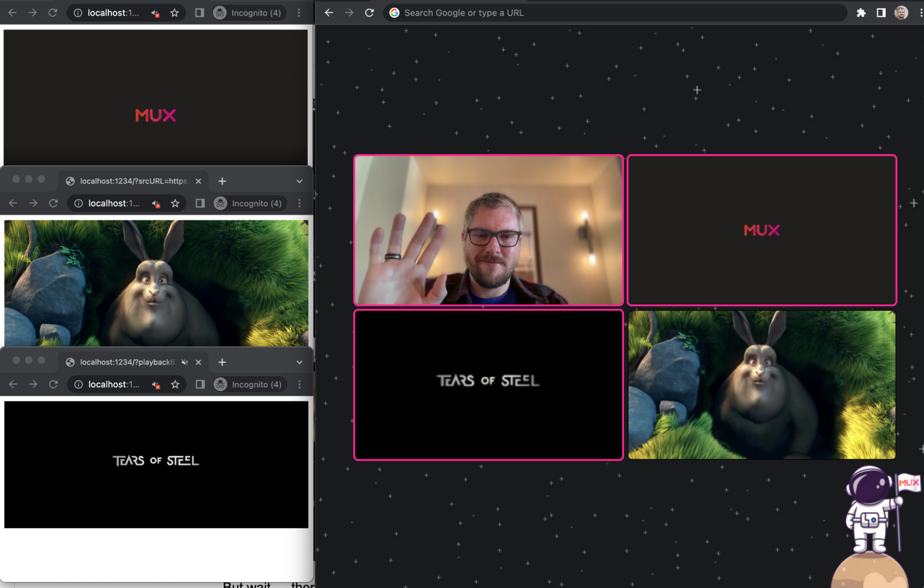
Task: Close the localhost:1234/?playbackID tab
Action: (x=198, y=362)
